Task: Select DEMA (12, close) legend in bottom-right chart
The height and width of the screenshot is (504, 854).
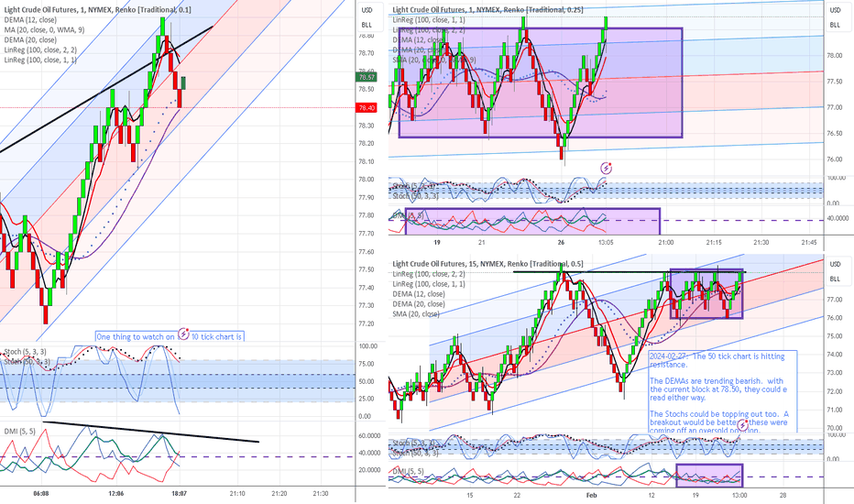Action: [x=418, y=294]
